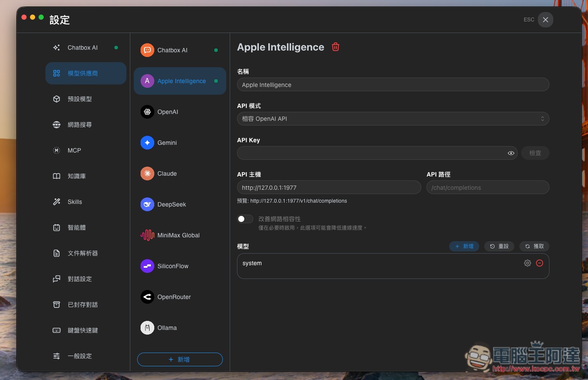
Task: Click the 鍵盤快速鍵 keyboard icon
Action: 57,330
